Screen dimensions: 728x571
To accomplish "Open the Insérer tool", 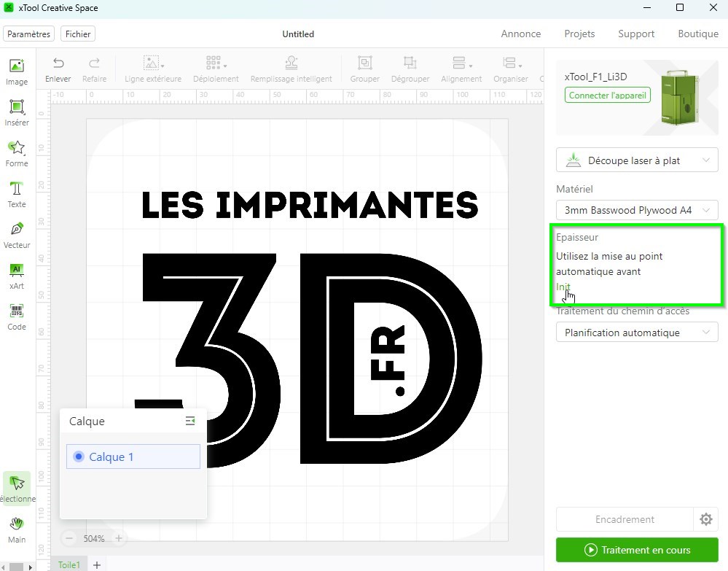I will 17,113.
